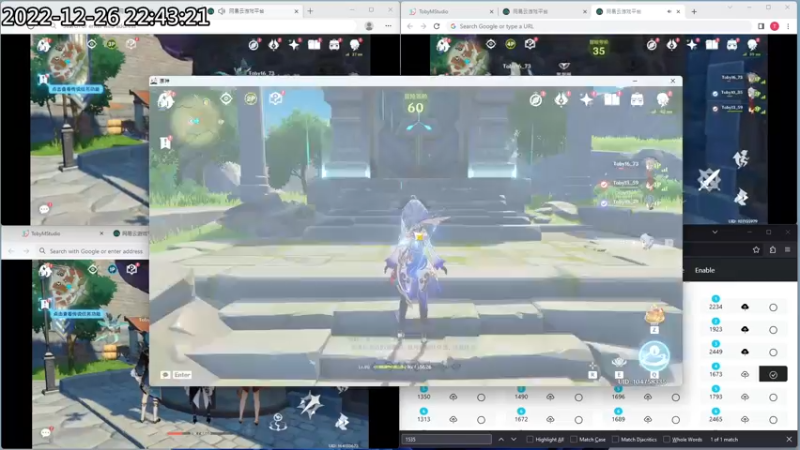The width and height of the screenshot is (800, 450).
Task: Open the Chrome profile avatar
Action: pyautogui.click(x=774, y=26)
